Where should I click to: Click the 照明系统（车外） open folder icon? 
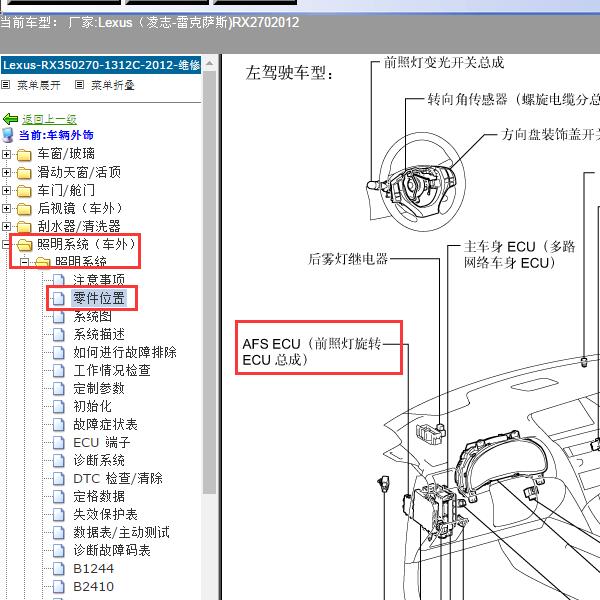(x=24, y=244)
